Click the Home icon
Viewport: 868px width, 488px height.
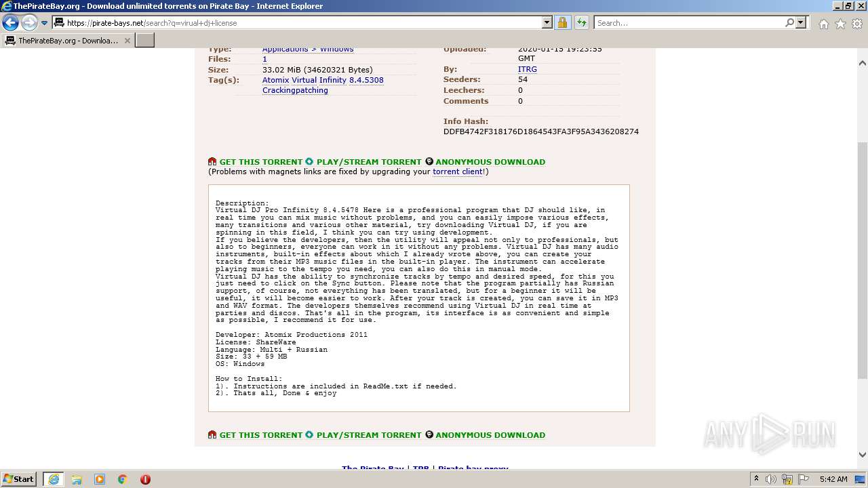(823, 24)
